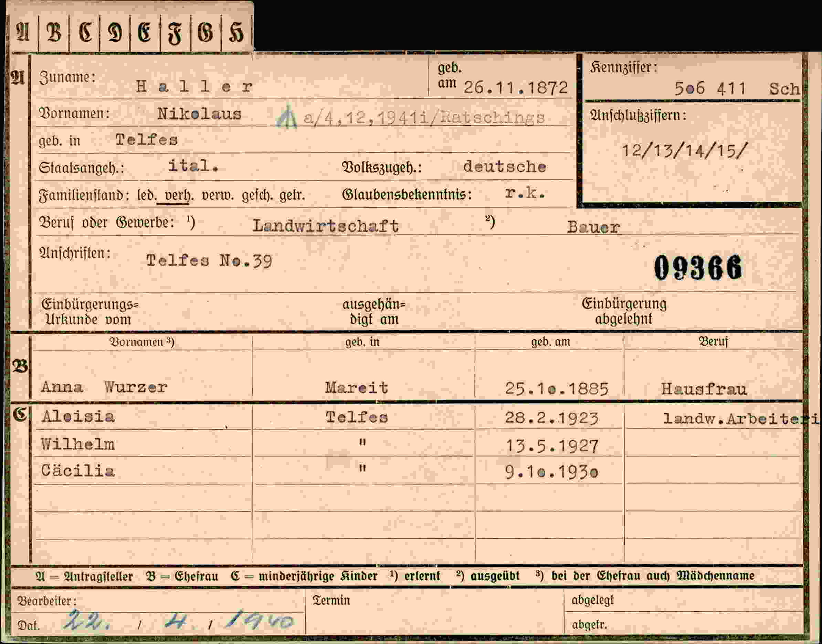Click the 'Einbürgerungs-Urkunde vom' label
The height and width of the screenshot is (644, 822).
[x=90, y=312]
